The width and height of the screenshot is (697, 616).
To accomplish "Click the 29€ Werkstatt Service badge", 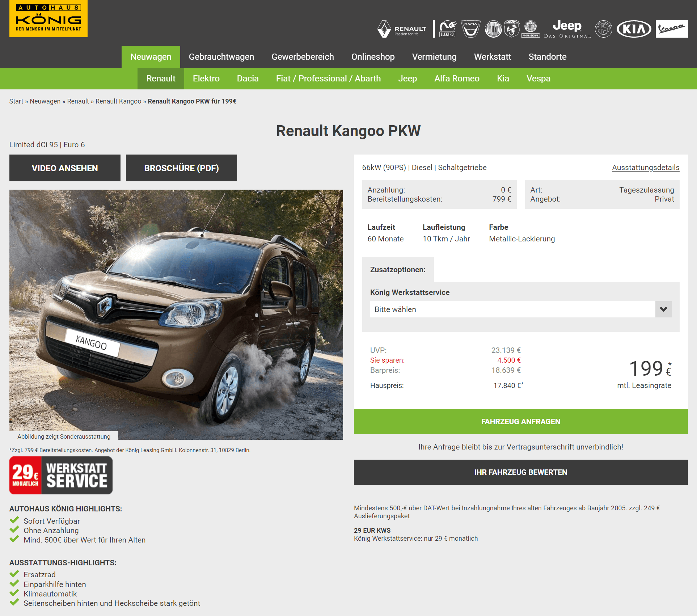I will coord(61,475).
